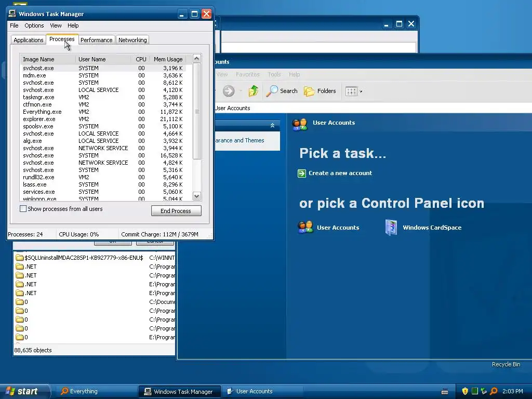
Task: Click the Appearance and Themes link
Action: pyautogui.click(x=239, y=140)
